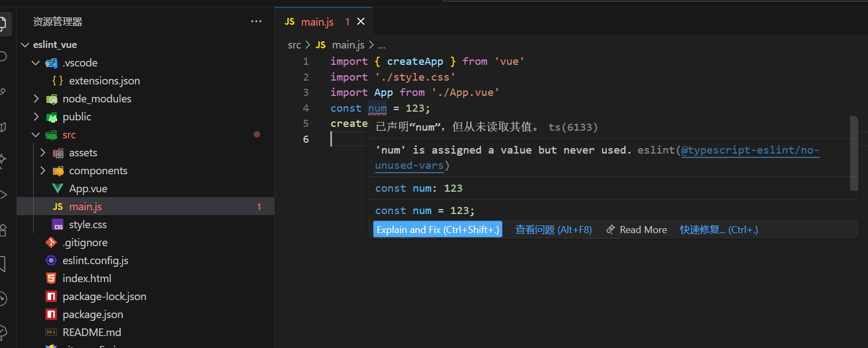
Task: Click the npm icon next to package.json
Action: click(51, 314)
